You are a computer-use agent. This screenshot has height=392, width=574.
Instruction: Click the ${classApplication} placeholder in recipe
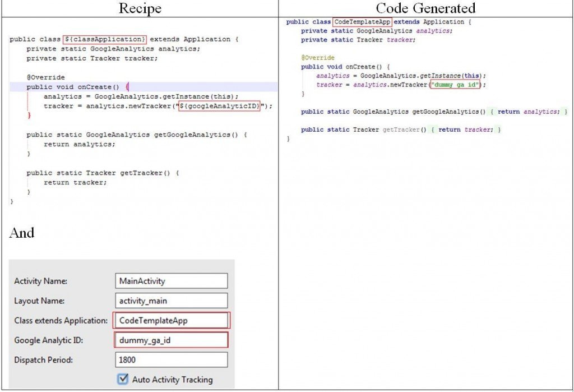pyautogui.click(x=105, y=40)
